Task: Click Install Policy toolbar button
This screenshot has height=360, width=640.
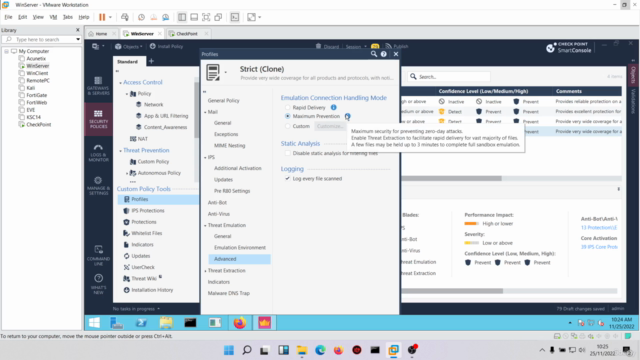Action: pyautogui.click(x=167, y=46)
